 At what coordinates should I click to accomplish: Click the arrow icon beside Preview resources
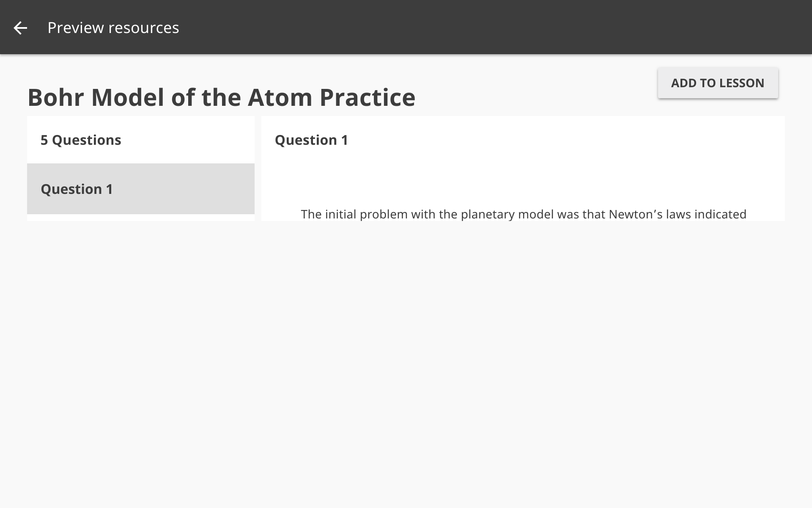tap(20, 27)
